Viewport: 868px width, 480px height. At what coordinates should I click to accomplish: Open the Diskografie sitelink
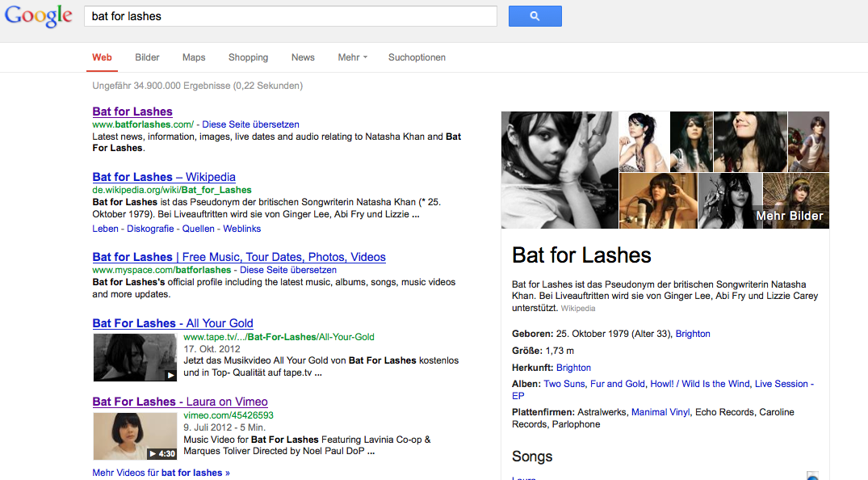point(150,229)
